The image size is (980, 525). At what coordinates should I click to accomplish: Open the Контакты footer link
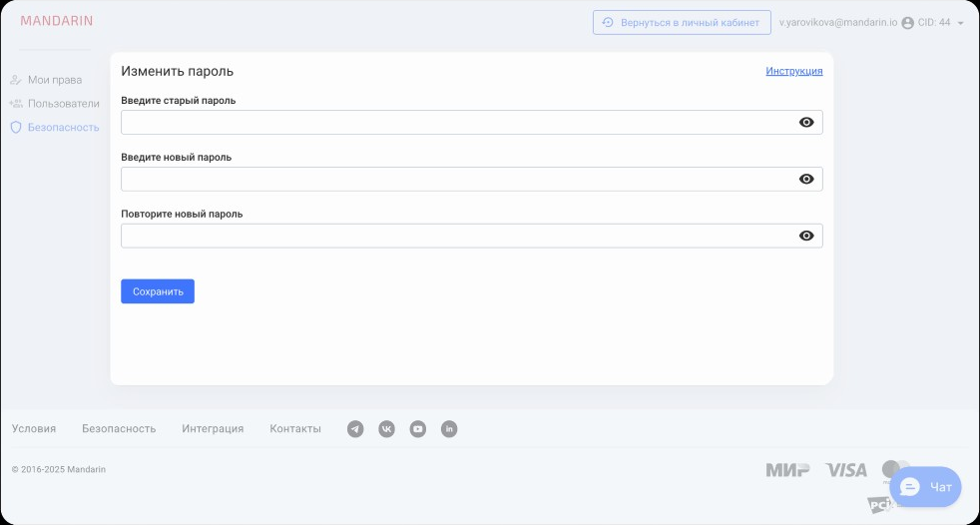click(x=295, y=429)
